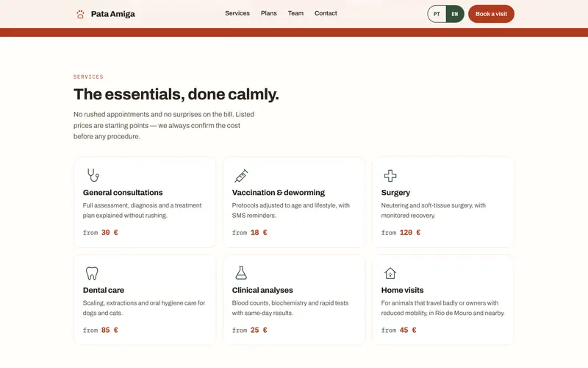Viewport: 588px width, 368px height.
Task: Click the 'from 30 €' price
Action: [x=101, y=233]
